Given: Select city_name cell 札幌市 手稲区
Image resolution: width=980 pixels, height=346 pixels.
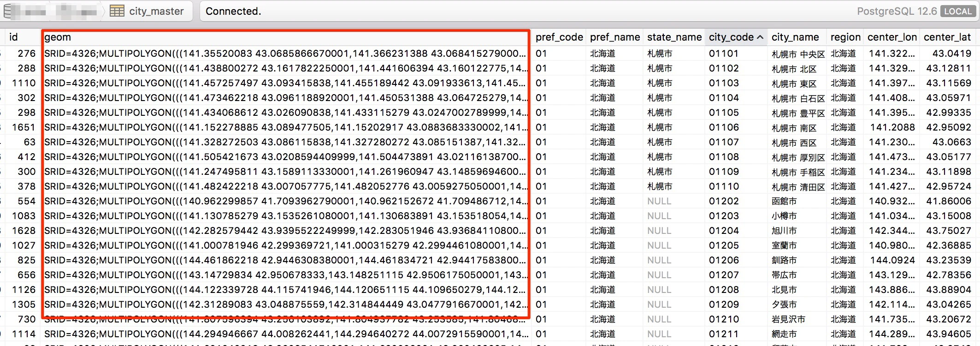Looking at the screenshot, I should pos(798,172).
